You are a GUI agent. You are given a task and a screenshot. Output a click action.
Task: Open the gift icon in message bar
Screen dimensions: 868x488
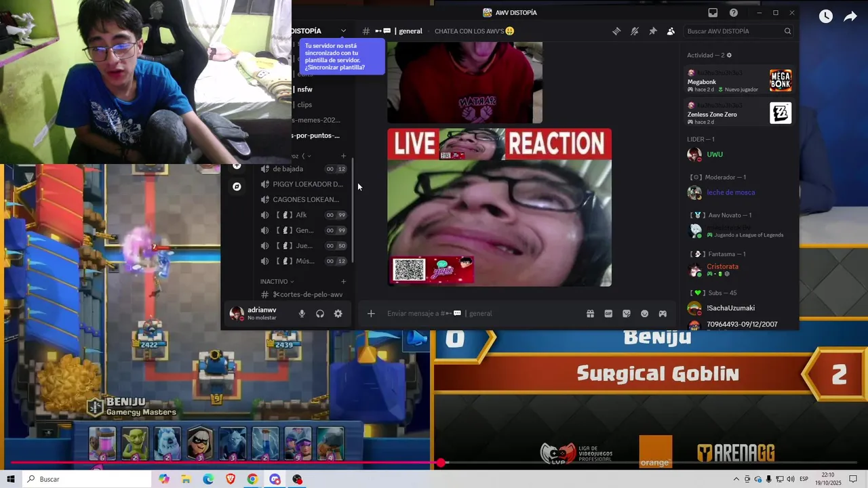(590, 313)
